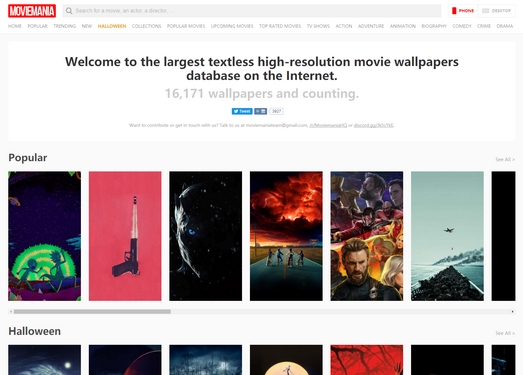Switch to Phone wallpaper mode
Image resolution: width=523 pixels, height=375 pixels.
coord(463,11)
